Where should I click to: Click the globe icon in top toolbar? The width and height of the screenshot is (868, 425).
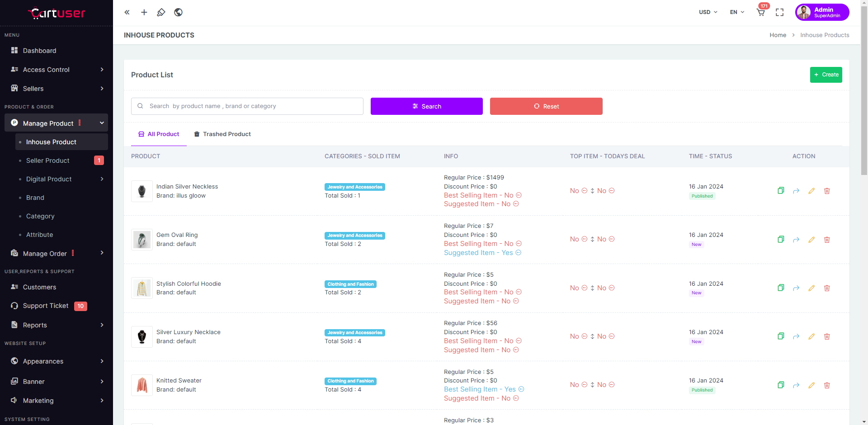(179, 12)
